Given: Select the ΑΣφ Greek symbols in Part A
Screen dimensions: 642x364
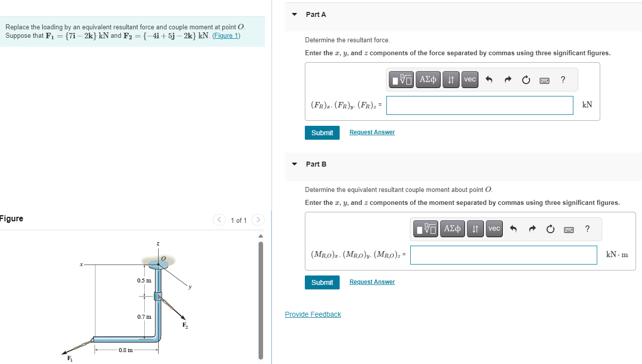Looking at the screenshot, I should 428,80.
